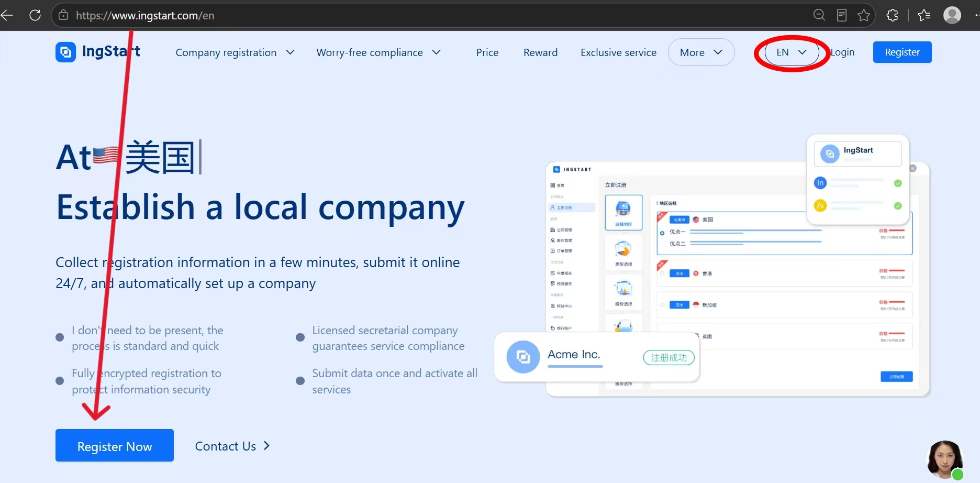Click the browser refresh button

point(35,15)
